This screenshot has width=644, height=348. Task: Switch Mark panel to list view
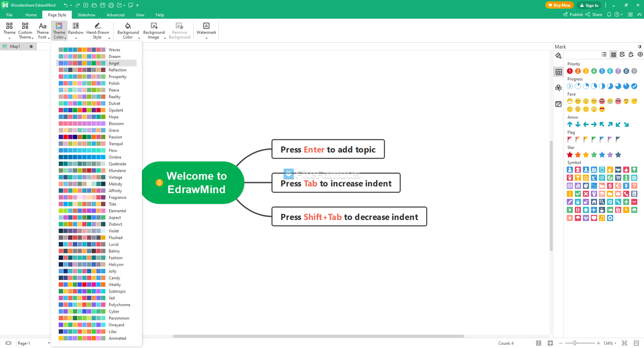(604, 54)
